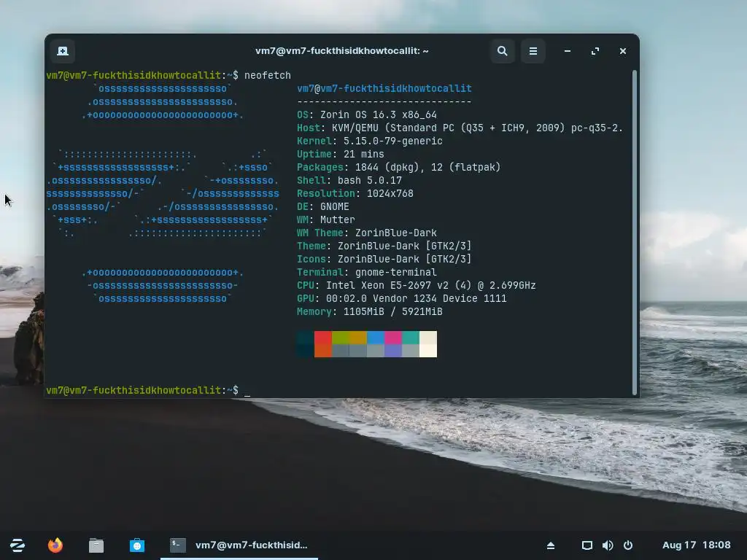Click the 'Host: KVM/QEMU' line
This screenshot has height=560, width=747.
460,128
